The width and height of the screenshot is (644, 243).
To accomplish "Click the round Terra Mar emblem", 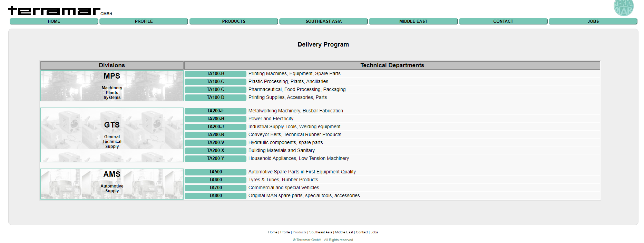I will [624, 8].
